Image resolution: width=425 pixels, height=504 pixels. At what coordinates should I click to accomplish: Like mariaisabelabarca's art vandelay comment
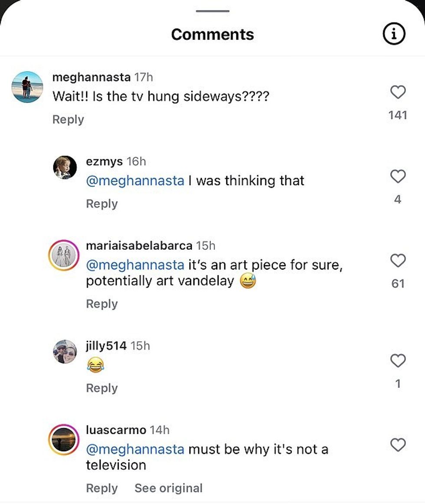point(398,261)
